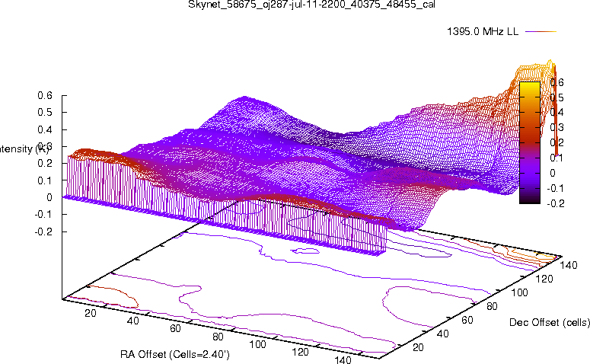Click the 140 tick on the RA Offset axis
590x364 pixels.
click(343, 359)
